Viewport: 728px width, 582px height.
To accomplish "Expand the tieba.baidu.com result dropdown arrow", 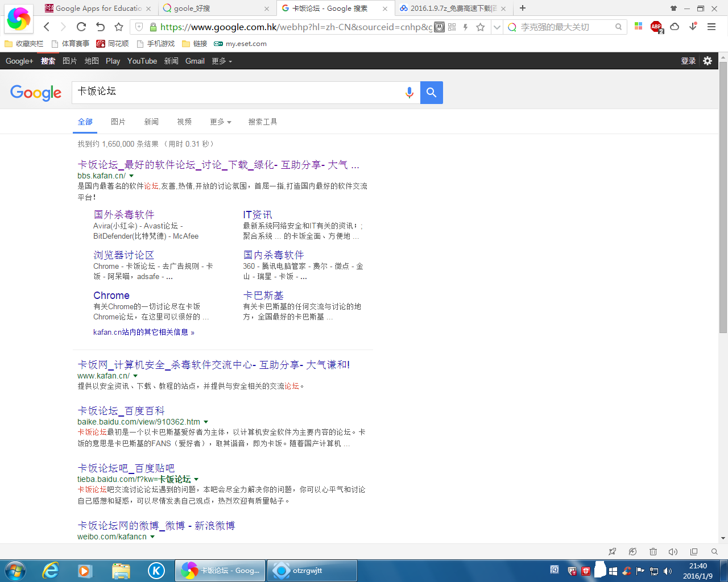I will pyautogui.click(x=196, y=480).
